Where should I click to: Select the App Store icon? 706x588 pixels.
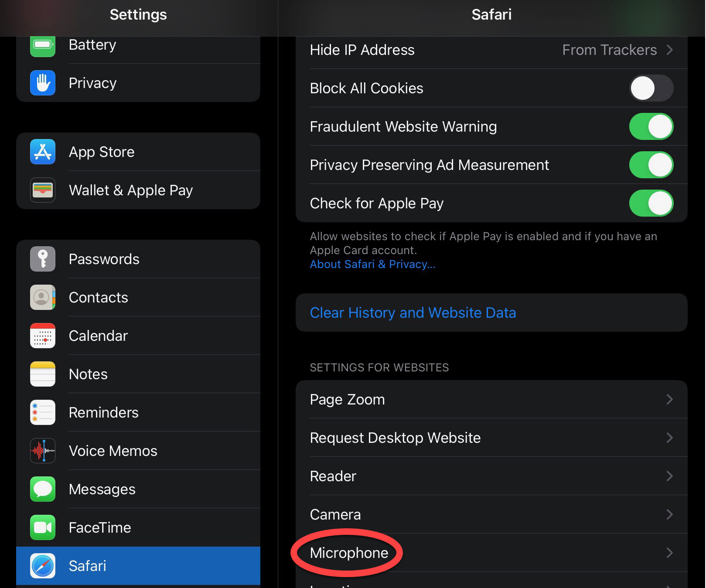pyautogui.click(x=42, y=152)
